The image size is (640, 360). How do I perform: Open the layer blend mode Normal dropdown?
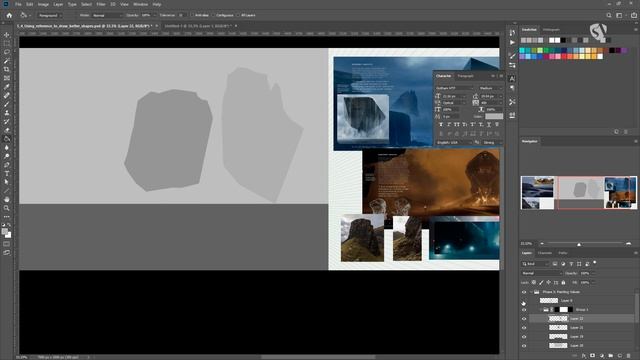pos(541,273)
